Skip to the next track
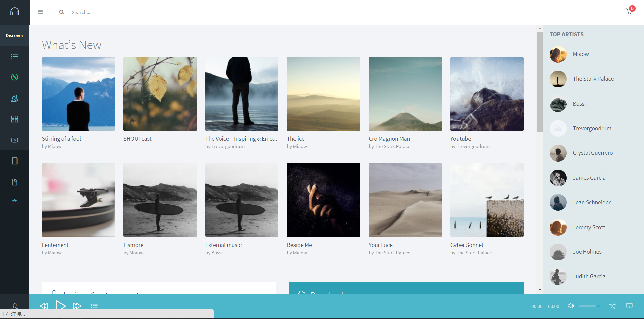644x319 pixels. pyautogui.click(x=77, y=306)
